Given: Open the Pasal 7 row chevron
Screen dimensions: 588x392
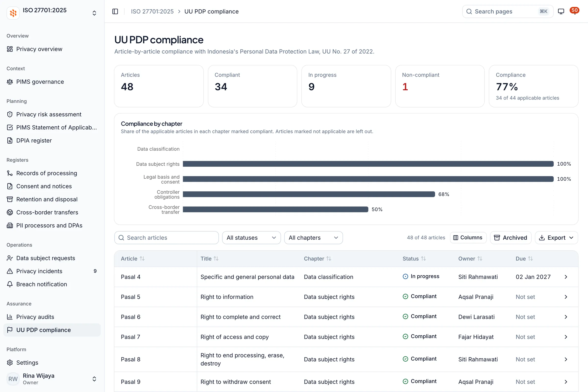Looking at the screenshot, I should point(566,337).
